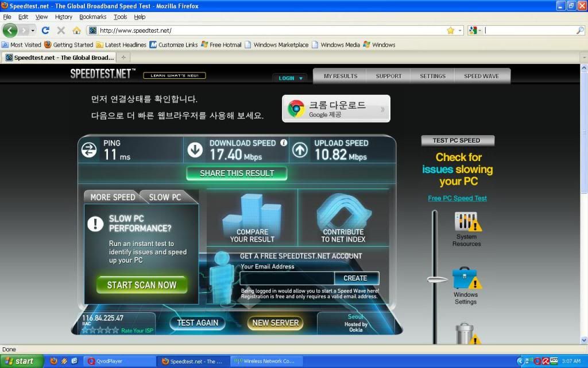
Task: Click the ping arrows icon
Action: (89, 150)
